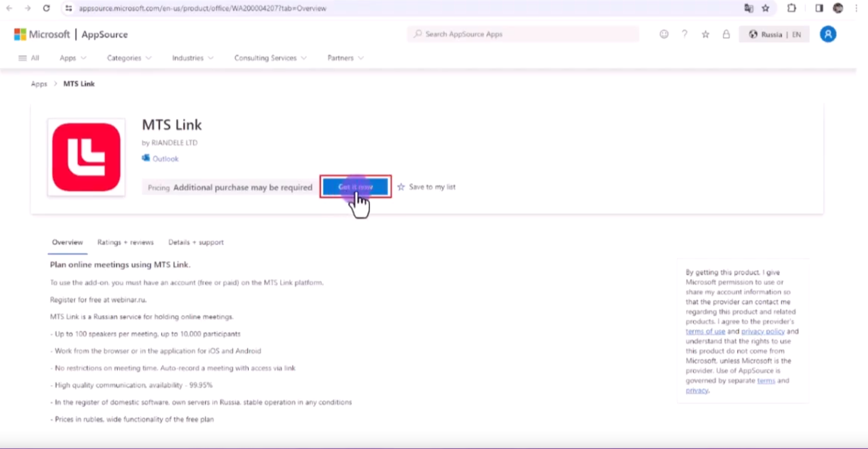
Task: Switch to the Overview tab
Action: pos(67,242)
